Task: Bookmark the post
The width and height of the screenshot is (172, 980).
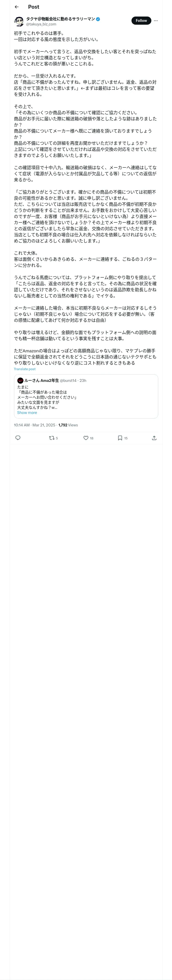Action: click(120, 438)
